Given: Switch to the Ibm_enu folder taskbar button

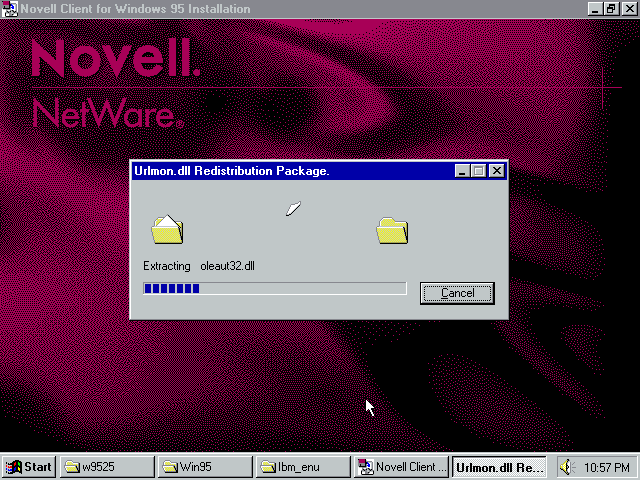Looking at the screenshot, I should 303,467.
